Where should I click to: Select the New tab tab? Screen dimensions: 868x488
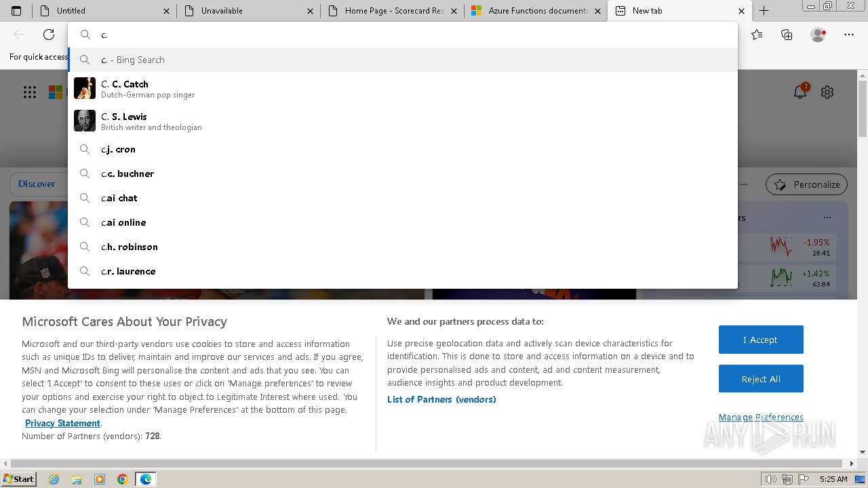tap(679, 11)
